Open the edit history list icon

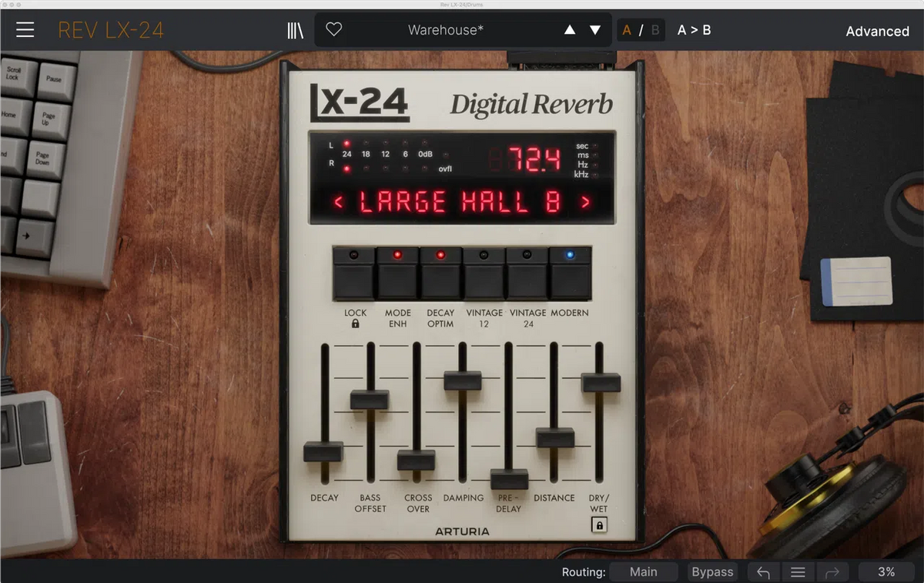pyautogui.click(x=798, y=571)
